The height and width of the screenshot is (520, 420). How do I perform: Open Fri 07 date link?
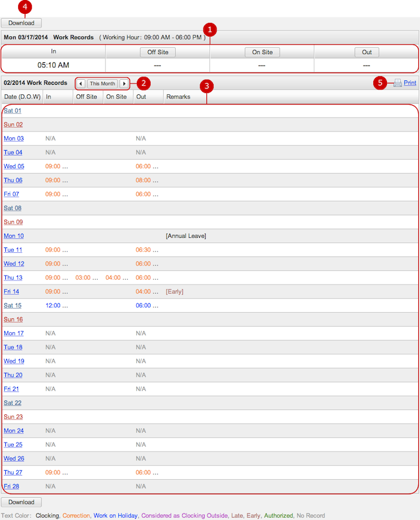tap(11, 195)
